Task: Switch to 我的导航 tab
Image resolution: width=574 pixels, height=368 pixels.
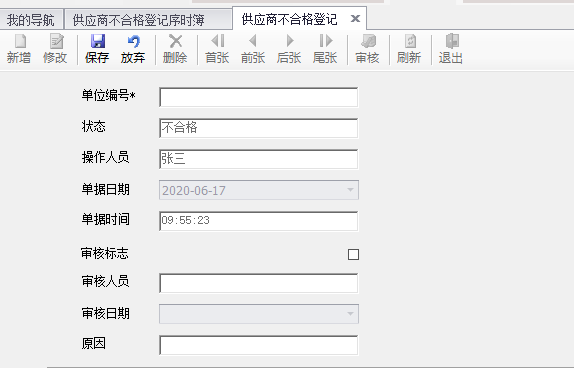Action: point(31,20)
